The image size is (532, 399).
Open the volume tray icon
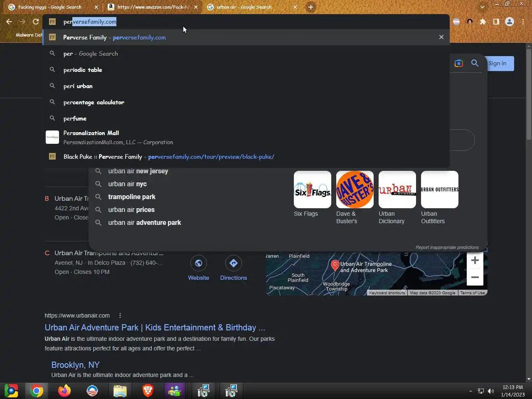point(491,391)
